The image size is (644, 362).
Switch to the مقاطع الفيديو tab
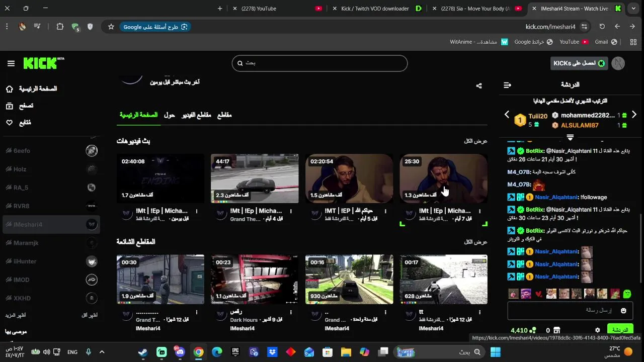[196, 115]
